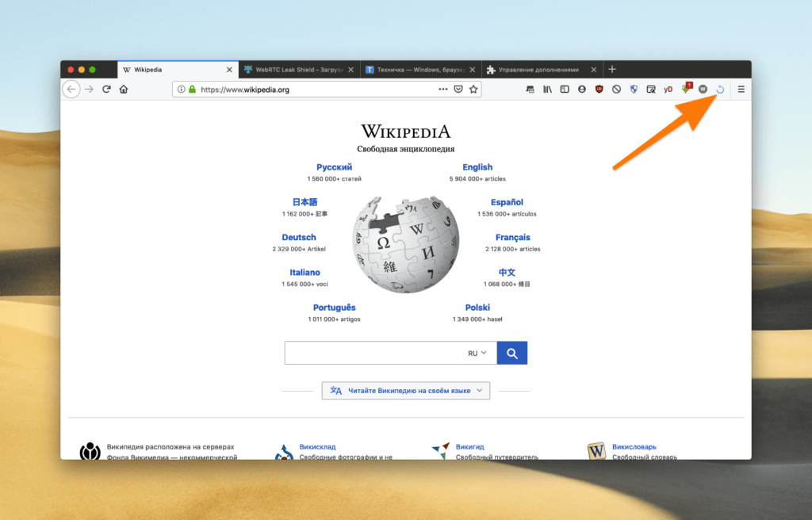Click the Викигид logo icon

click(x=441, y=450)
